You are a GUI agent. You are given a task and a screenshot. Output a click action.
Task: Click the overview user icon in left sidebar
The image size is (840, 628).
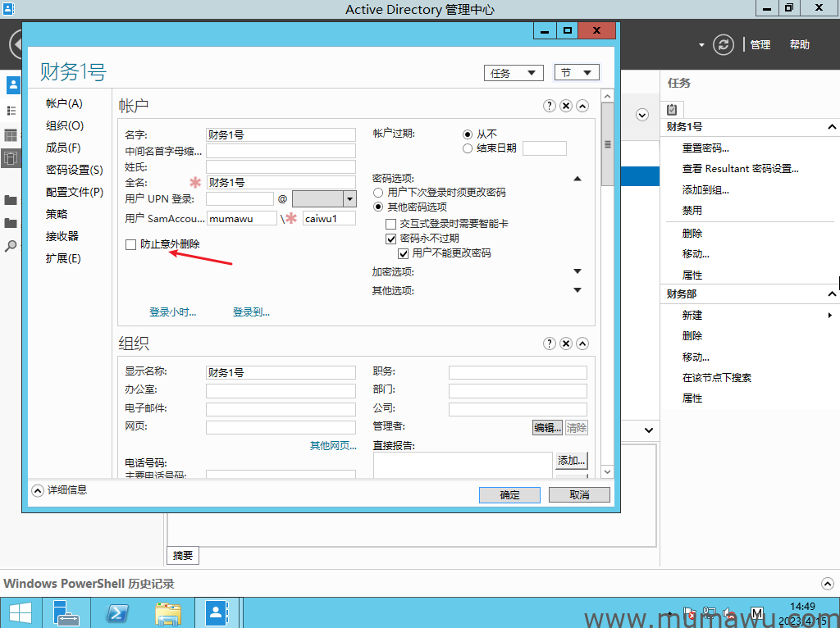pos(13,84)
